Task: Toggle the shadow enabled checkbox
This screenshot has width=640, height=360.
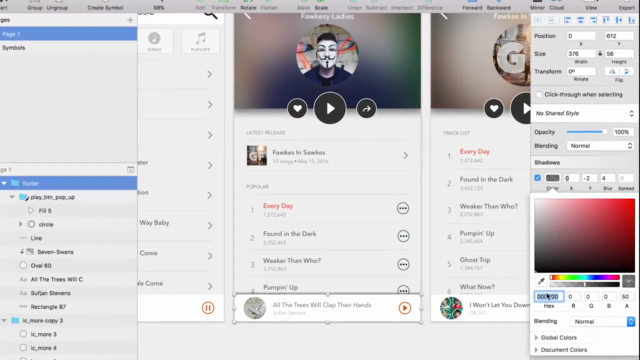Action: tap(538, 178)
